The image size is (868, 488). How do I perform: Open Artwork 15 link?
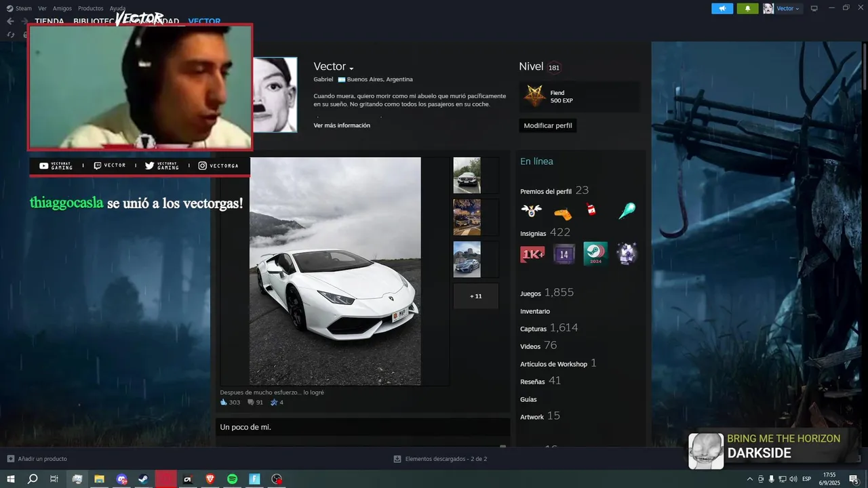pos(540,416)
